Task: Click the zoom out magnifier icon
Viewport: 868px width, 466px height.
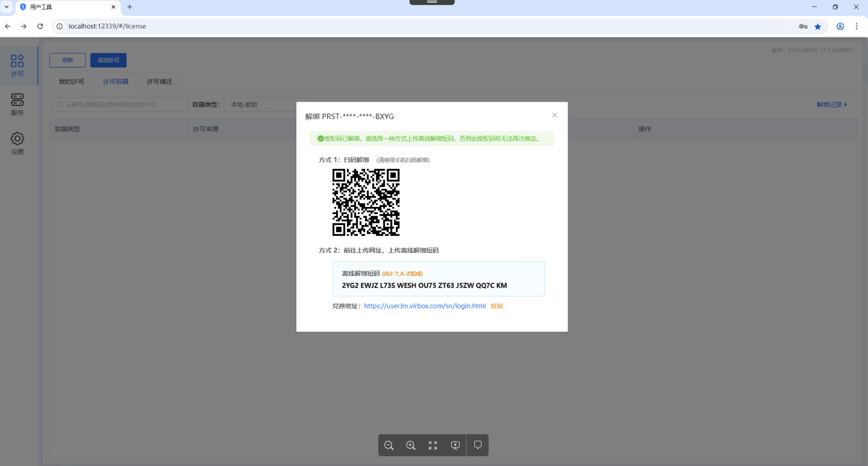Action: click(389, 445)
